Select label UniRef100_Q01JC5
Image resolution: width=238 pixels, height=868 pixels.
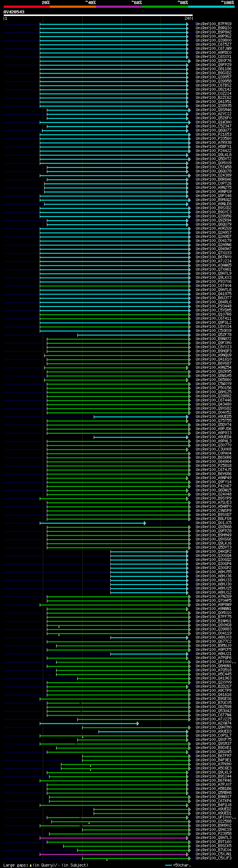pos(213,523)
